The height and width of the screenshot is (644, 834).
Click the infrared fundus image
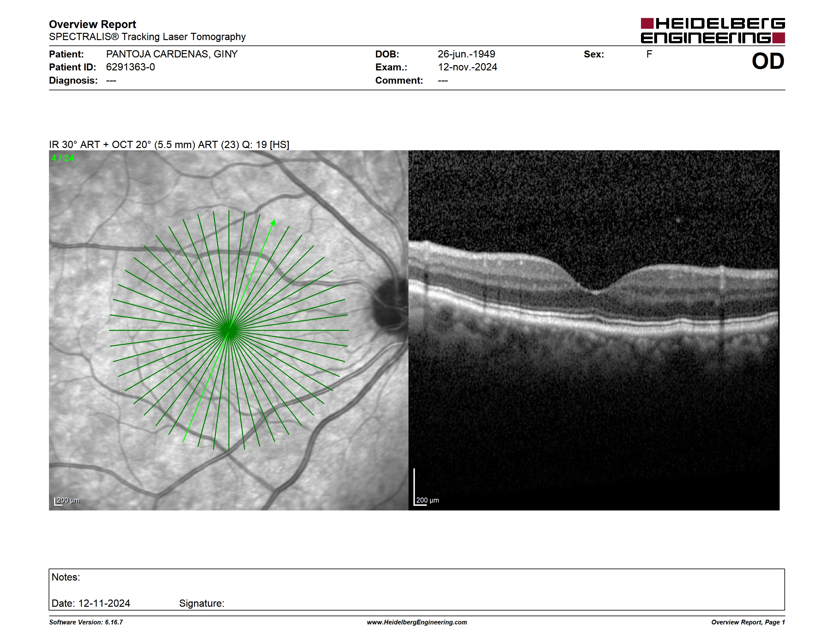228,331
